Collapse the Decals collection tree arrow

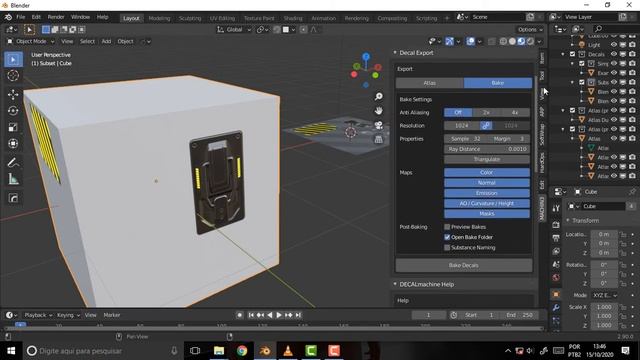[x=563, y=54]
